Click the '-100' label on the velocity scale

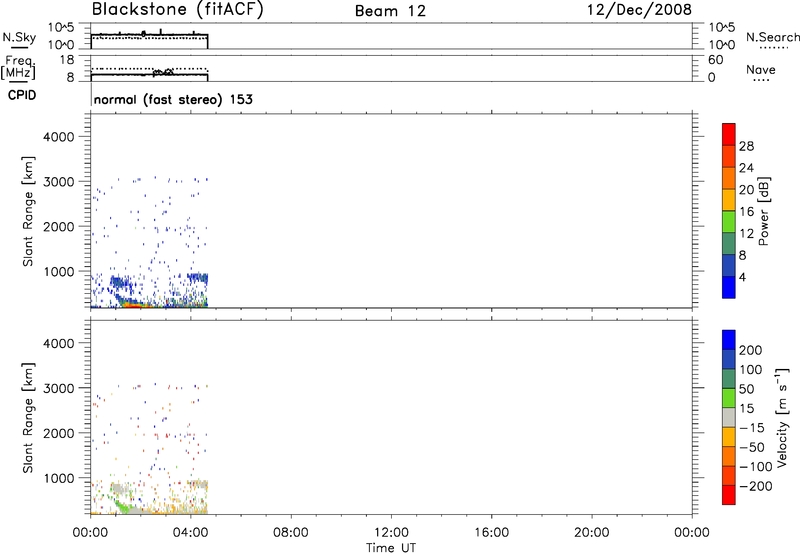point(756,467)
